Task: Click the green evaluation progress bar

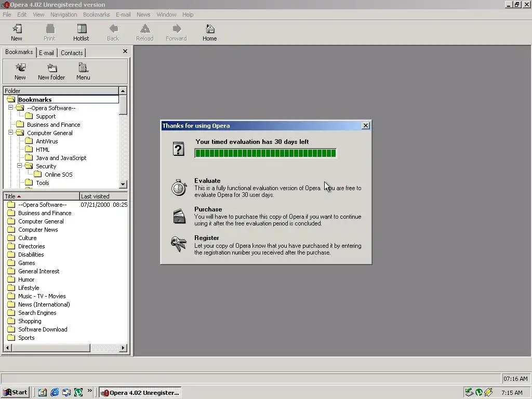Action: tap(265, 153)
